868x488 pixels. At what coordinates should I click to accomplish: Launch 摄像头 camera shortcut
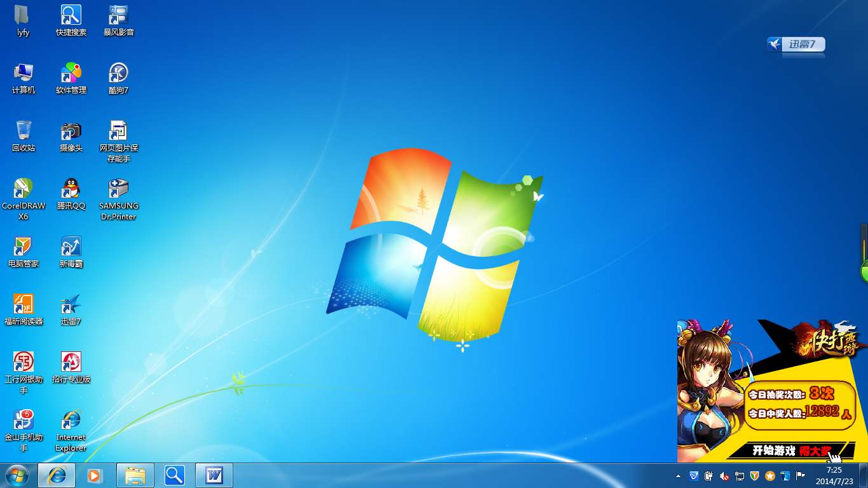pos(71,136)
